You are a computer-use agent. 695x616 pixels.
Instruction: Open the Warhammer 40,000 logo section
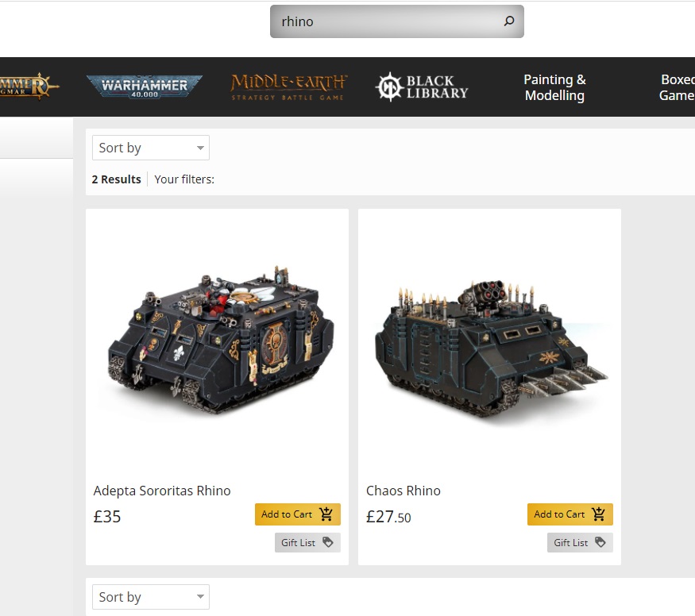pos(144,87)
